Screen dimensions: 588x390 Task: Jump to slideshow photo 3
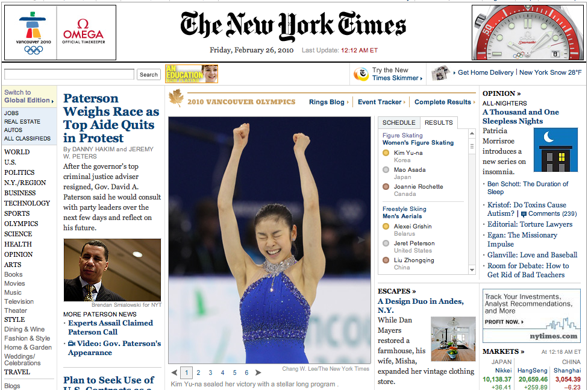click(210, 373)
